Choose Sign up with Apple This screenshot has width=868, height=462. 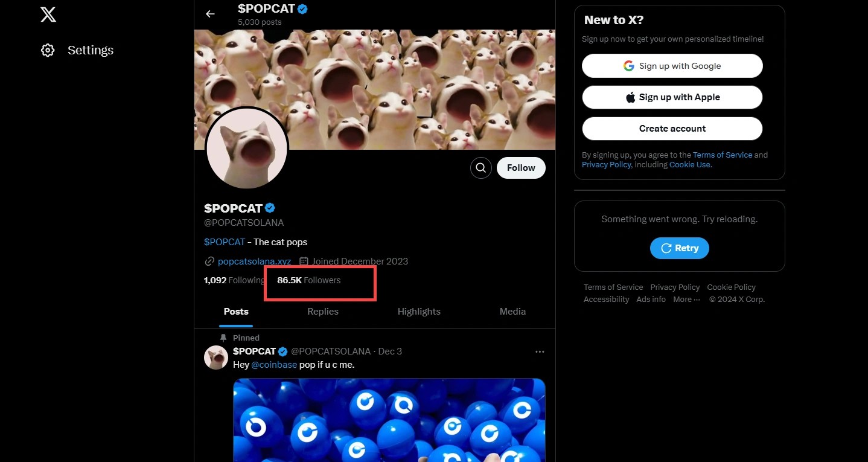672,97
